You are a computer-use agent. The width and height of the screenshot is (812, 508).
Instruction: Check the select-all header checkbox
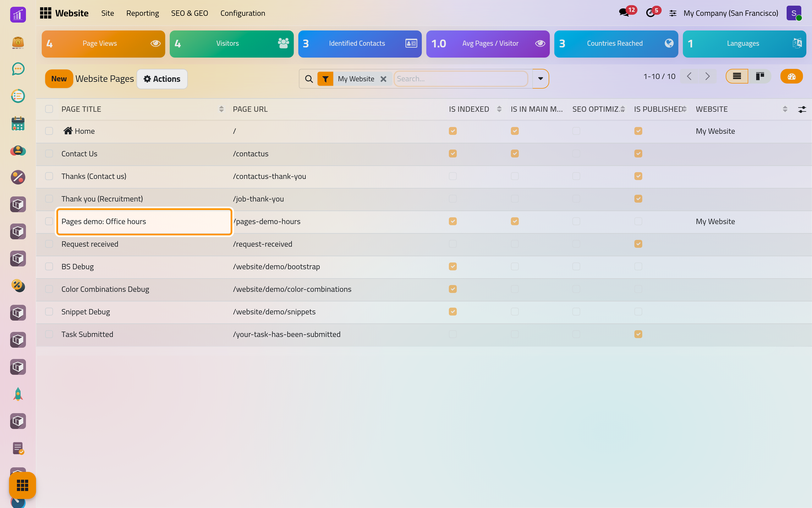pyautogui.click(x=49, y=109)
